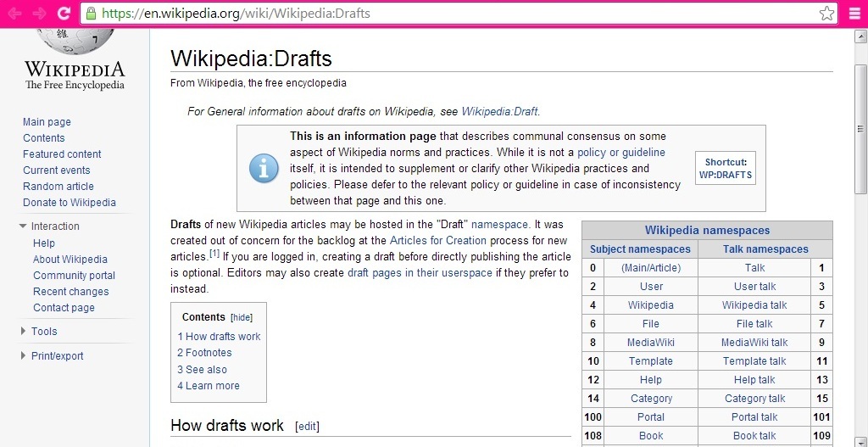Click the vertical scrollbar thumb

pos(860,129)
